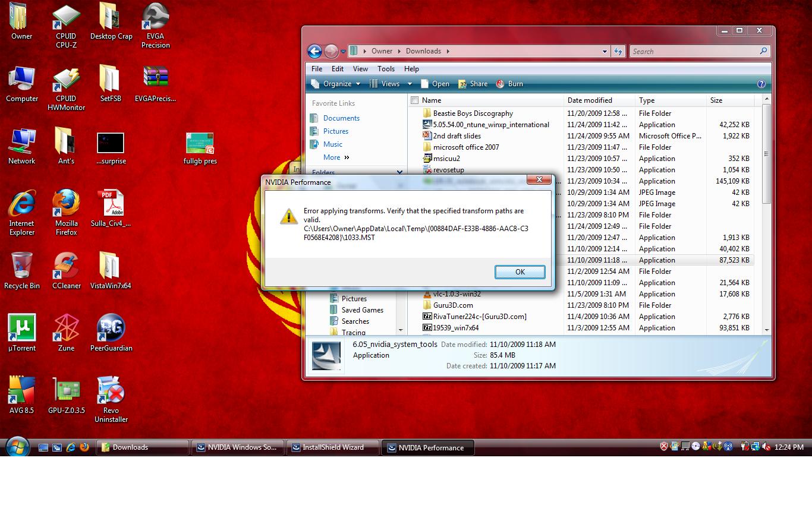This screenshot has height=524, width=812.
Task: Open the Desktop Crap folder icon
Action: (x=111, y=22)
